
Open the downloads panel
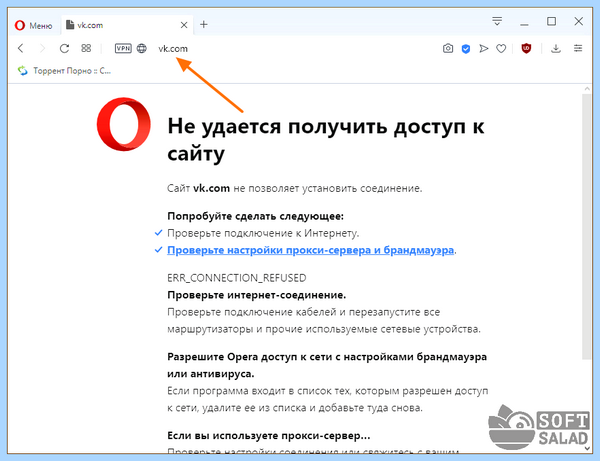pyautogui.click(x=556, y=49)
